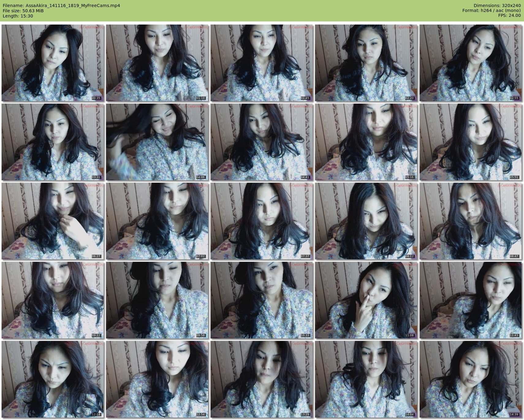Click the frame timestamped 06:27
The image size is (524, 420).
click(x=52, y=221)
